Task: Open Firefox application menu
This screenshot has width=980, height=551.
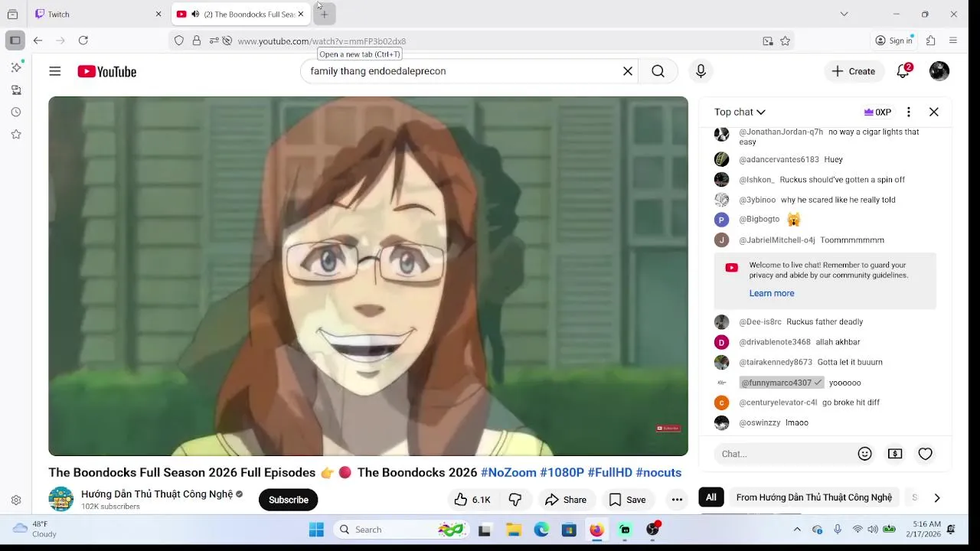Action: [953, 41]
